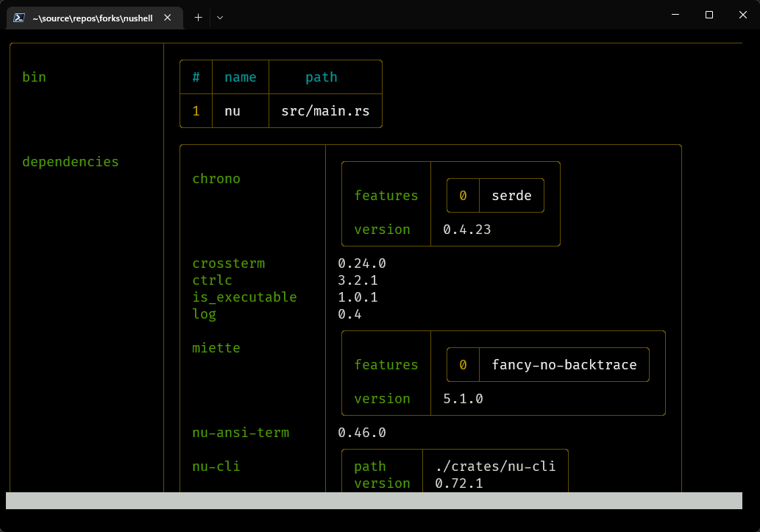Click the 'miette' dependency name
760x532 pixels.
[216, 348]
